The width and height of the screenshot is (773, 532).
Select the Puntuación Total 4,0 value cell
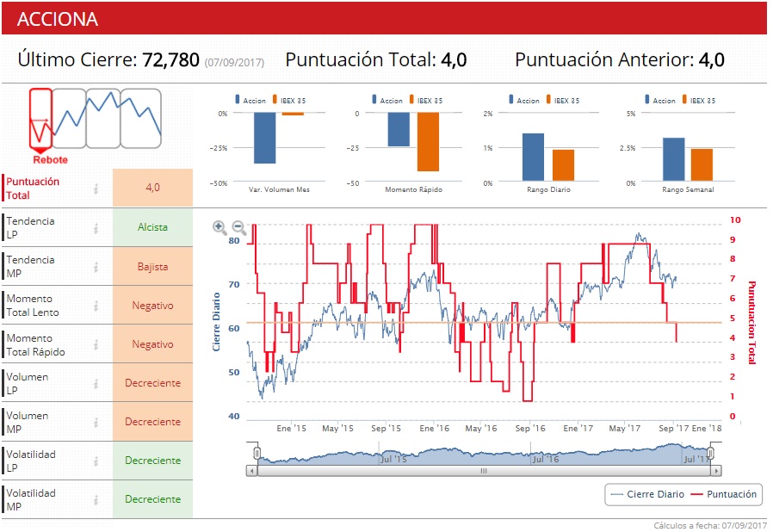(153, 188)
